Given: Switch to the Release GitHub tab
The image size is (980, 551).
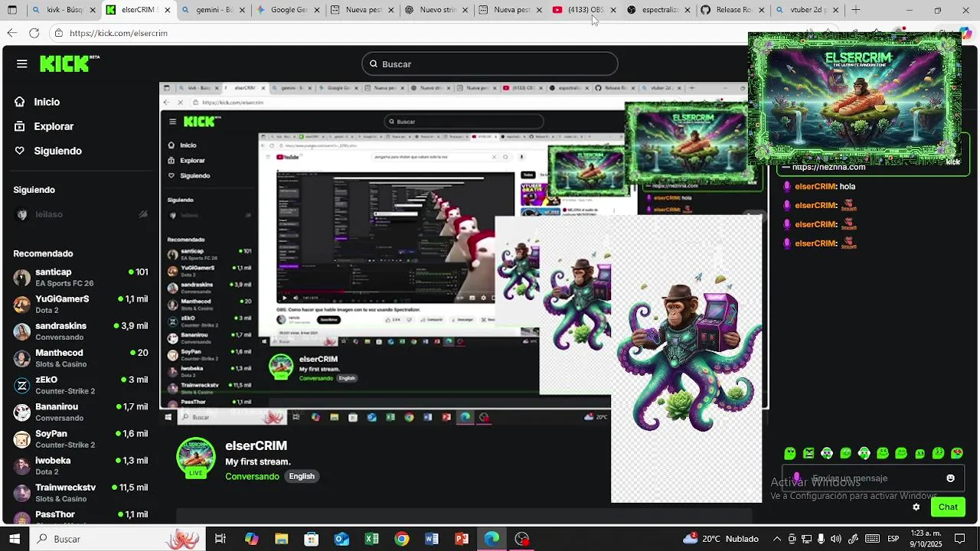Looking at the screenshot, I should pos(733,10).
